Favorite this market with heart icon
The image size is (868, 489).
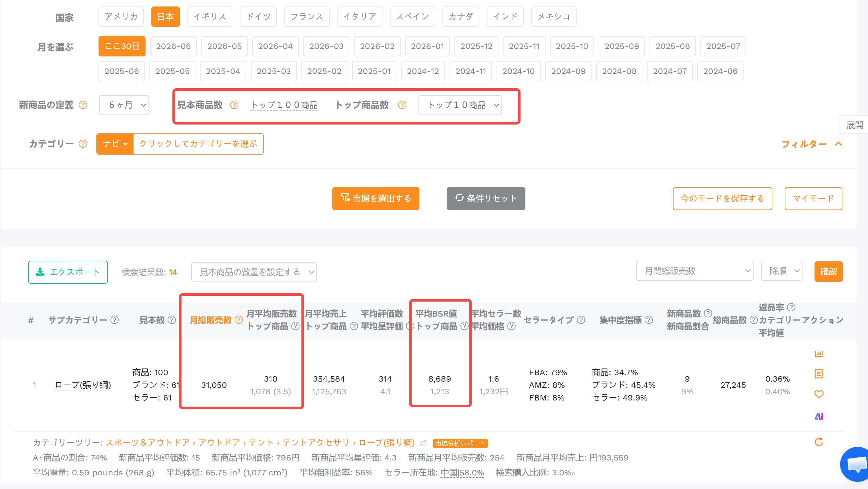pos(819,394)
